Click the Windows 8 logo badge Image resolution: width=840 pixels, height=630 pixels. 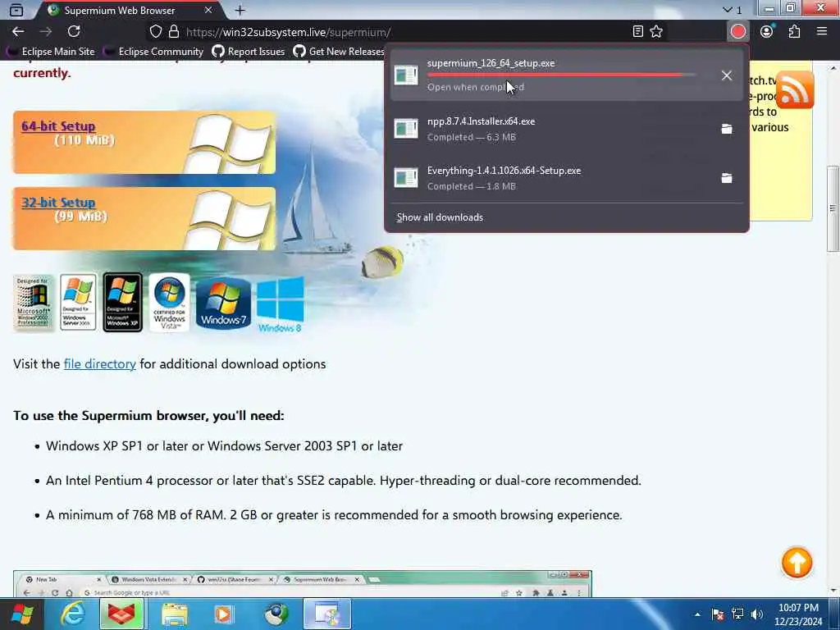point(281,304)
